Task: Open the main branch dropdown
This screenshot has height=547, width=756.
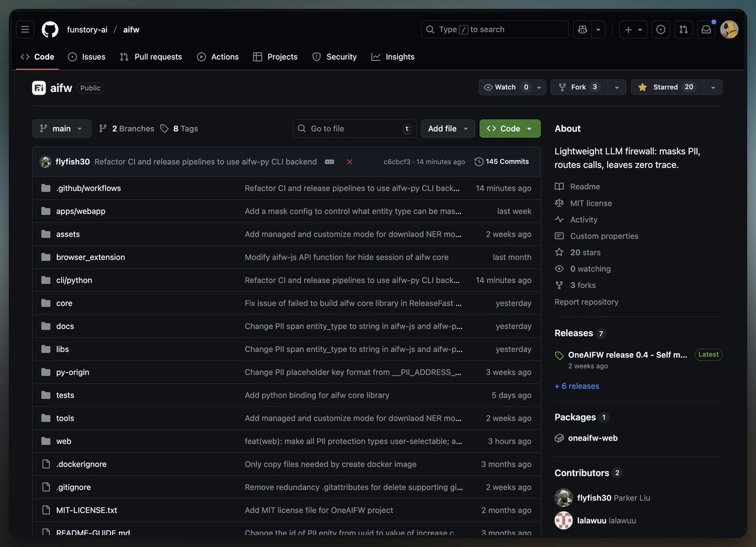Action: [62, 128]
